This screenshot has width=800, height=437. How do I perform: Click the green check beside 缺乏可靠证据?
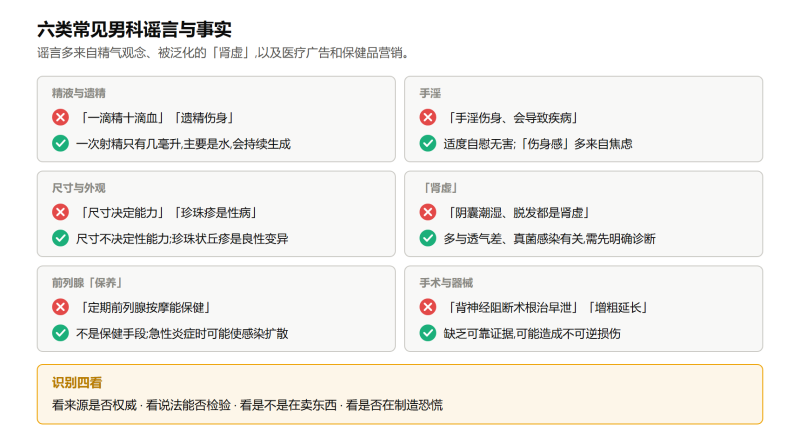point(428,333)
